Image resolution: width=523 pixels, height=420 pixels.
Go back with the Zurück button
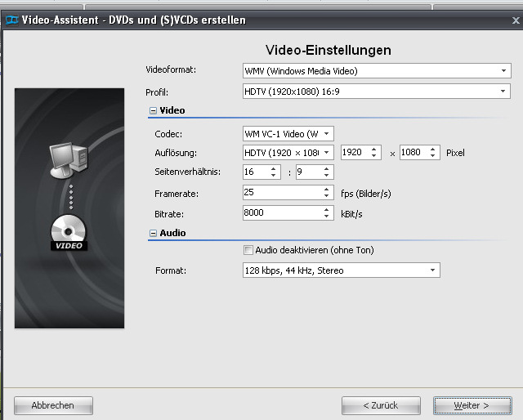pyautogui.click(x=381, y=405)
